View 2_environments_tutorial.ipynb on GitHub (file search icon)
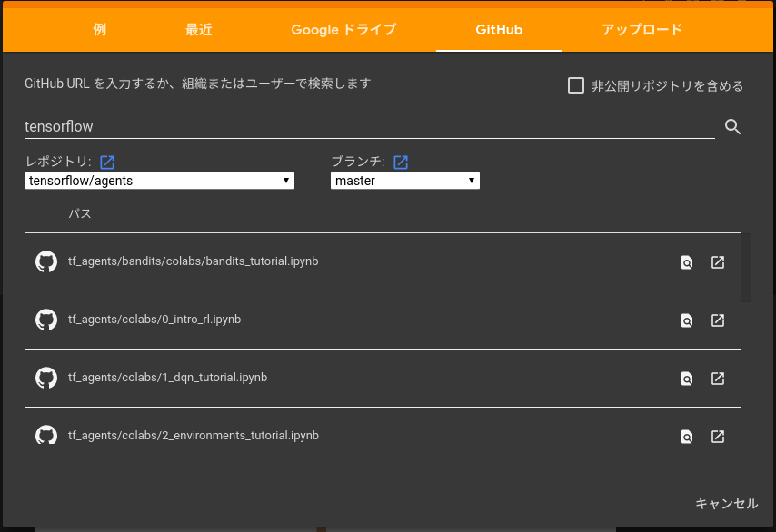Screen dimensions: 776x532 pyautogui.click(x=686, y=437)
